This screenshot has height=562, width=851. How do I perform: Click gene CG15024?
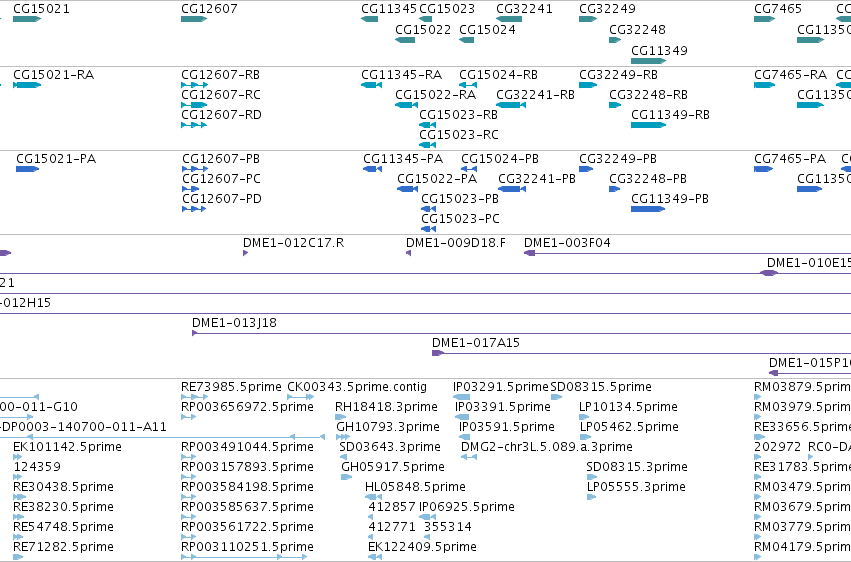click(466, 40)
